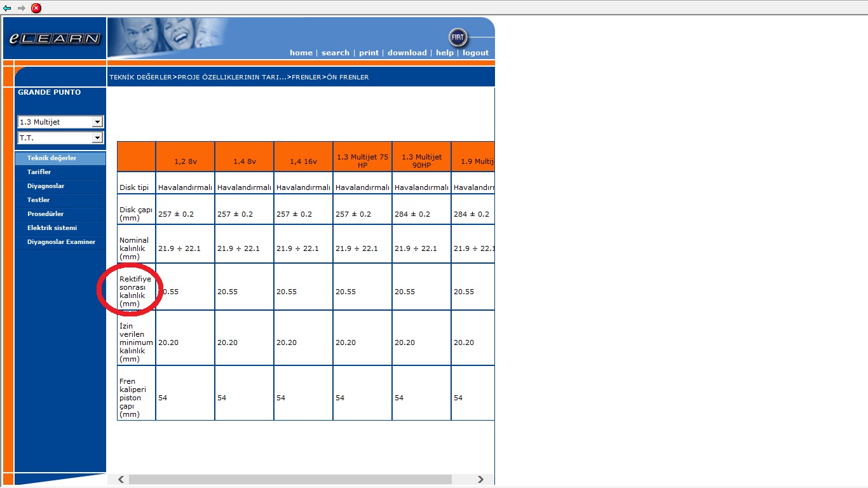Click the Disk tipi row label

point(134,188)
